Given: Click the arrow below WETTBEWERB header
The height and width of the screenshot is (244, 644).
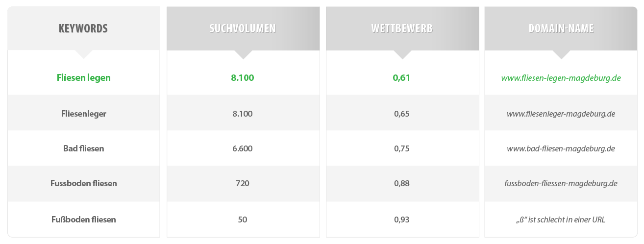Looking at the screenshot, I should [x=402, y=54].
